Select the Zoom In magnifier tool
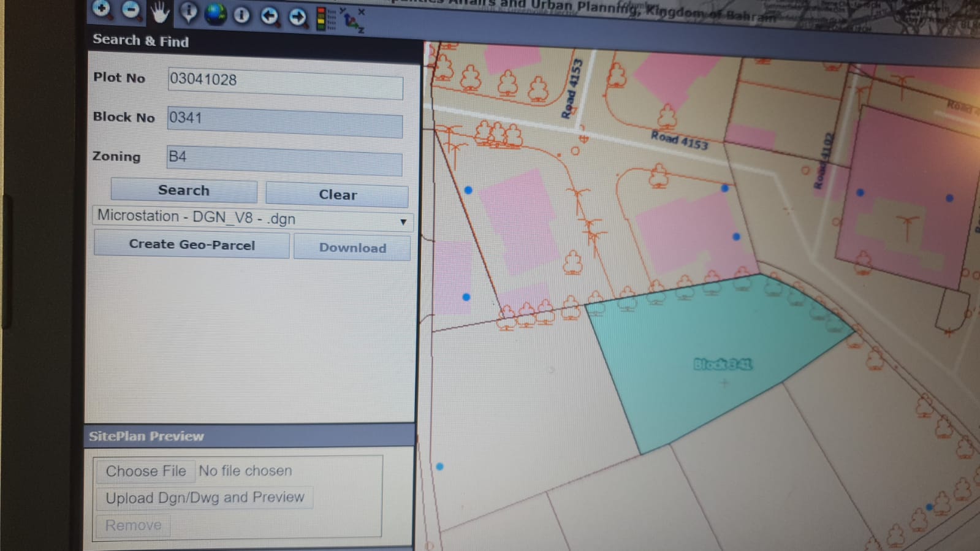This screenshot has width=980, height=551. click(102, 9)
